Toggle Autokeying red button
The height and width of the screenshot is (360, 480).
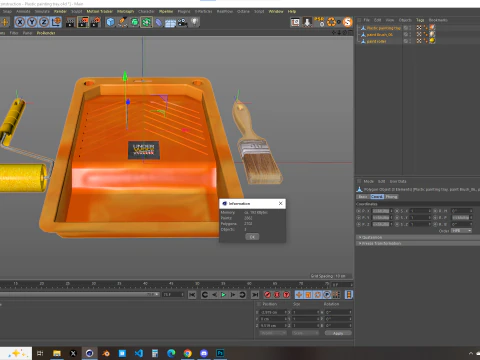coord(277,295)
